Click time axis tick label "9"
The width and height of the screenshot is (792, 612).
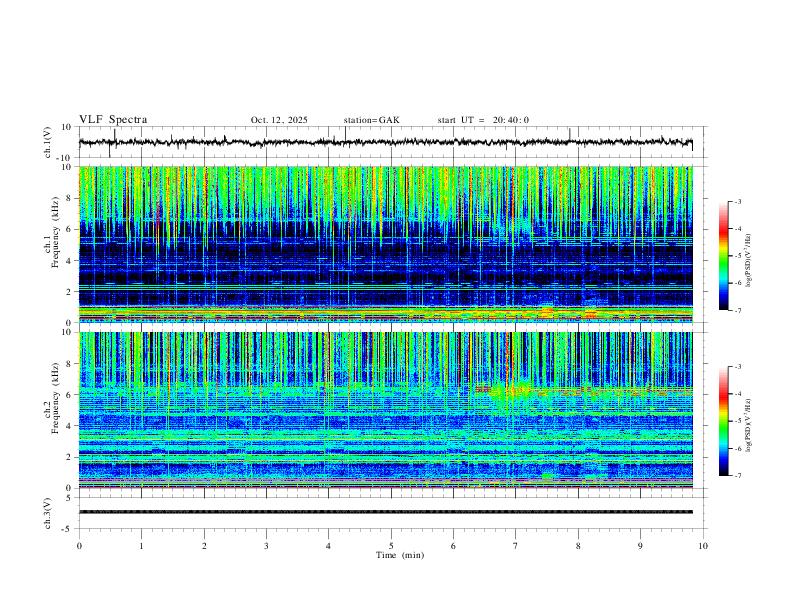pos(640,546)
